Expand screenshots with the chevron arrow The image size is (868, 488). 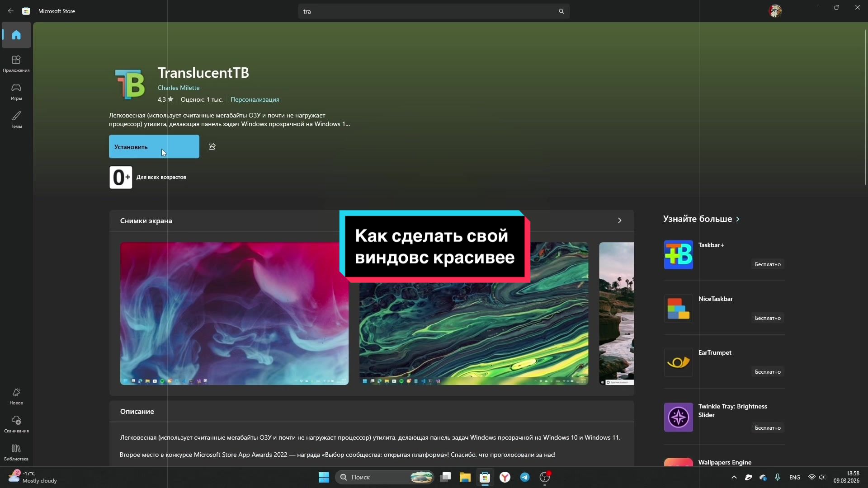tap(619, 221)
